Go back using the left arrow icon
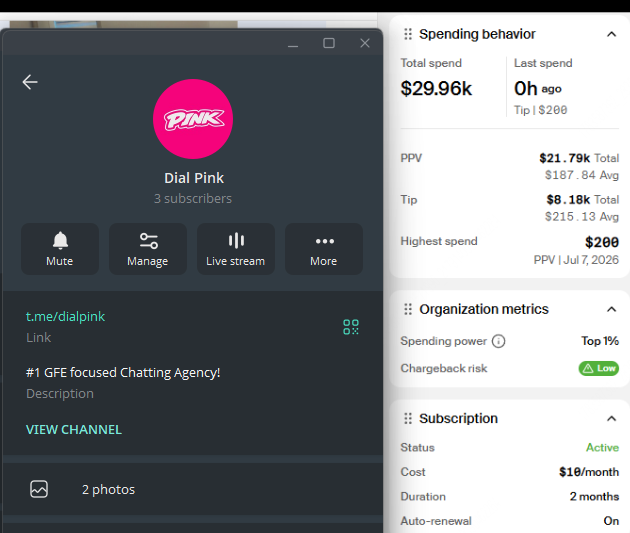Image resolution: width=630 pixels, height=533 pixels. (30, 82)
